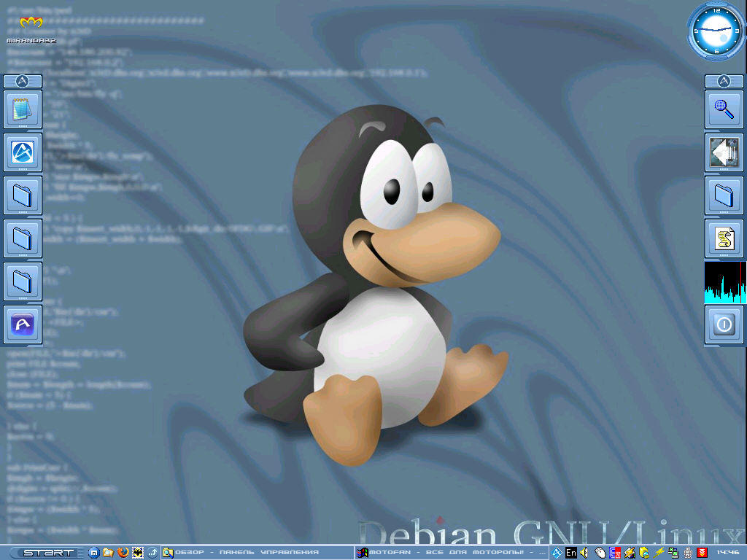Image resolution: width=747 pixels, height=560 pixels.
Task: Launch the round blue 'm' browser icon
Action: tap(94, 553)
